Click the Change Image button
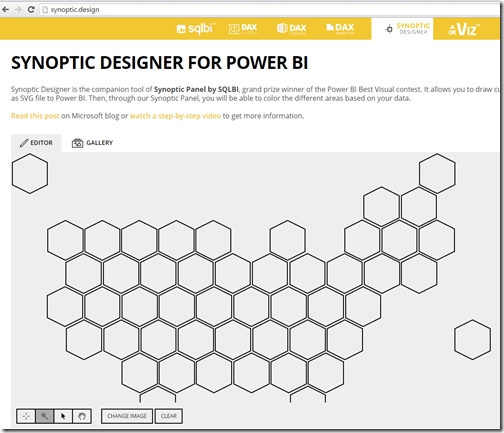The width and height of the screenshot is (504, 433). pyautogui.click(x=127, y=416)
